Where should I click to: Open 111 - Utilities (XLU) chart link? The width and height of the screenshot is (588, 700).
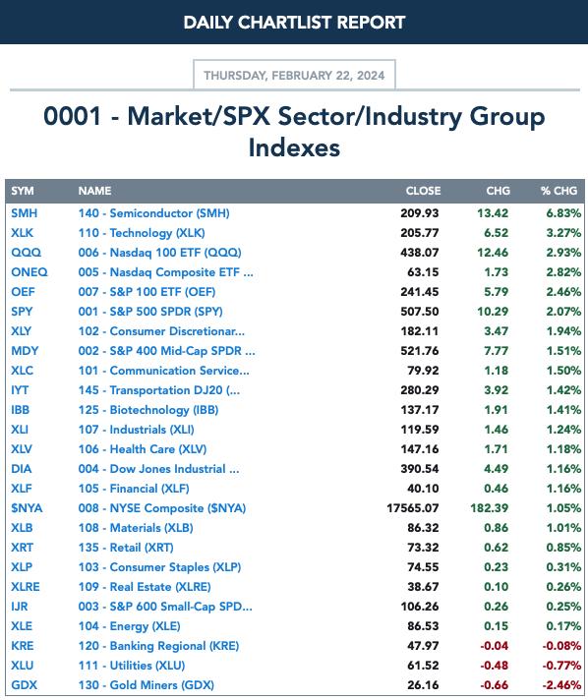click(132, 666)
